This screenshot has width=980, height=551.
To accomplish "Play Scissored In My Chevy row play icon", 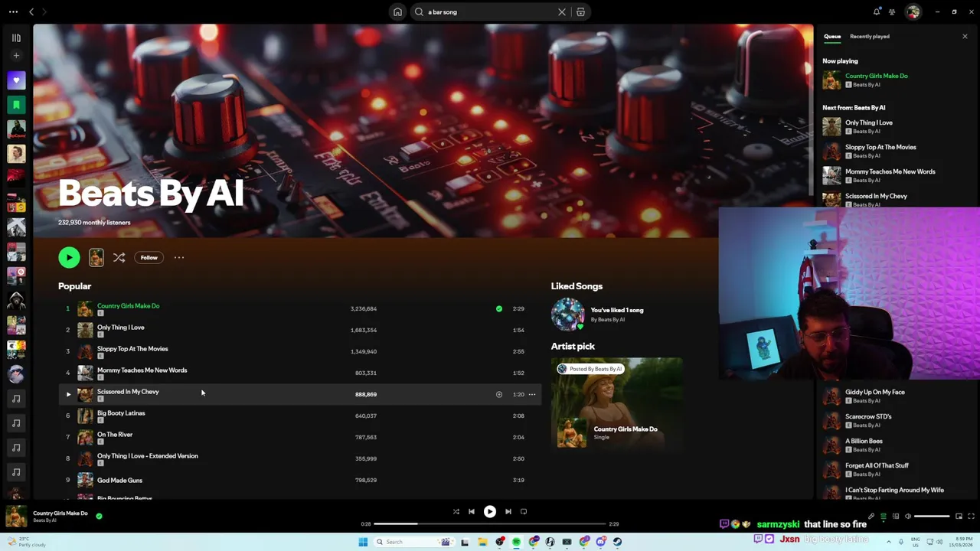I will (67, 395).
